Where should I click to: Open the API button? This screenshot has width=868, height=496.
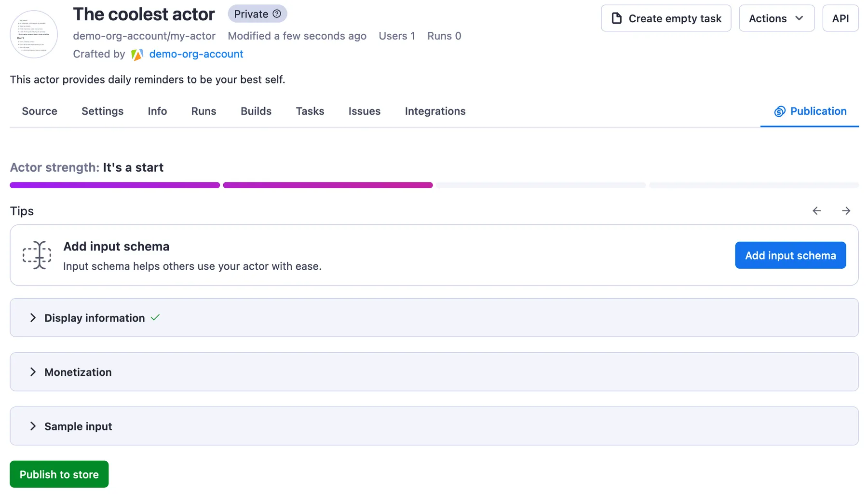click(x=840, y=18)
